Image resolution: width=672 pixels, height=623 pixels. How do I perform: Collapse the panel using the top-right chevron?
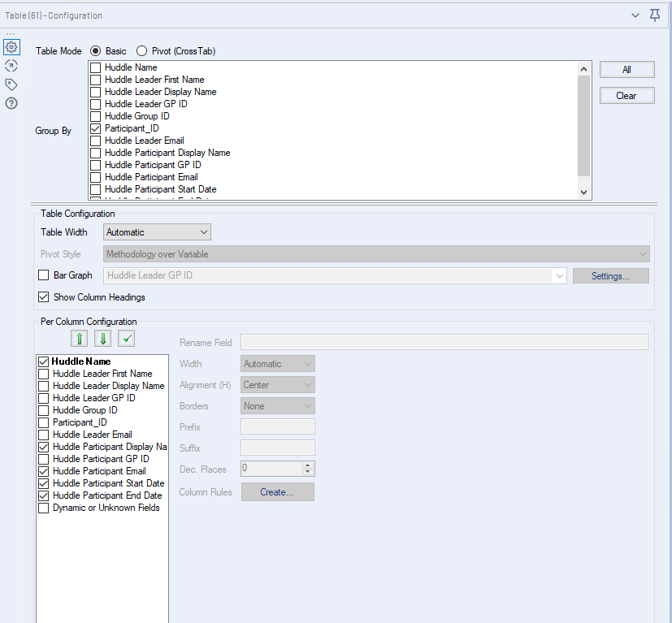coord(635,15)
